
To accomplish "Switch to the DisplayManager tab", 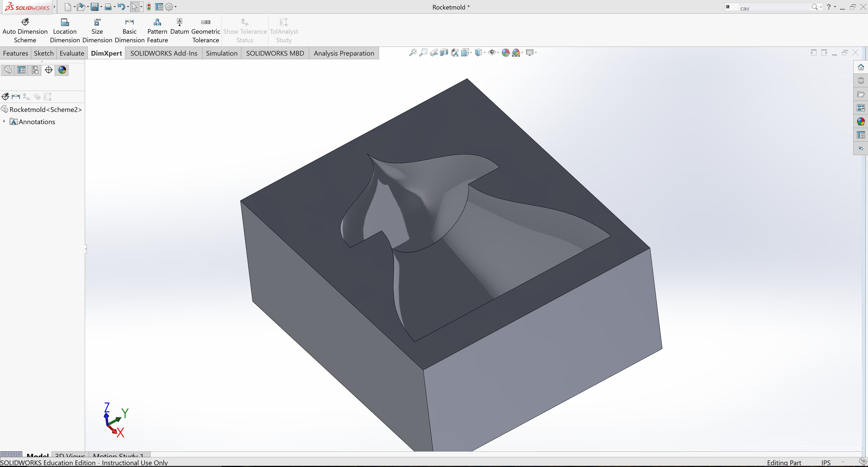I will pos(62,70).
